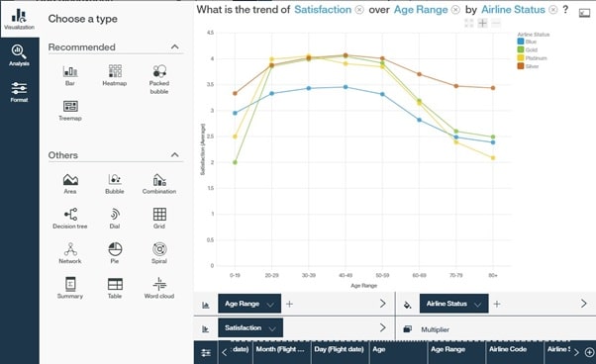Switch to the Analysis tab
Screen dimensions: 596x364
click(19, 55)
